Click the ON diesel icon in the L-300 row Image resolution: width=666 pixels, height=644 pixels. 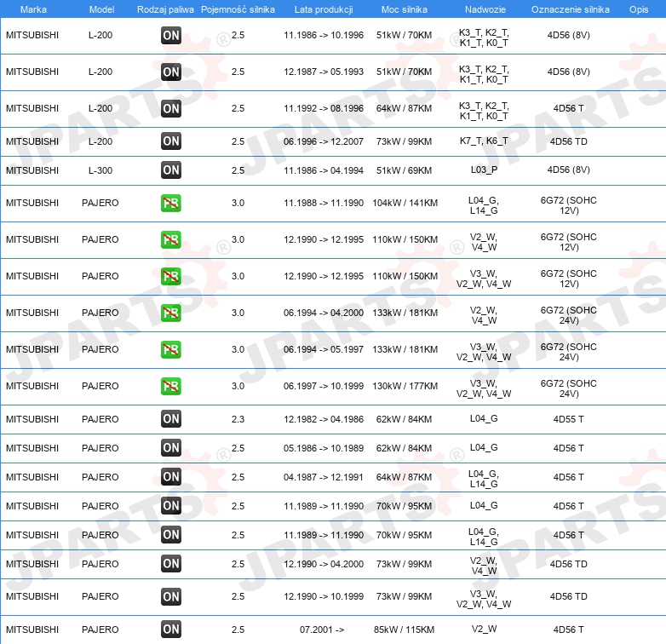171,170
